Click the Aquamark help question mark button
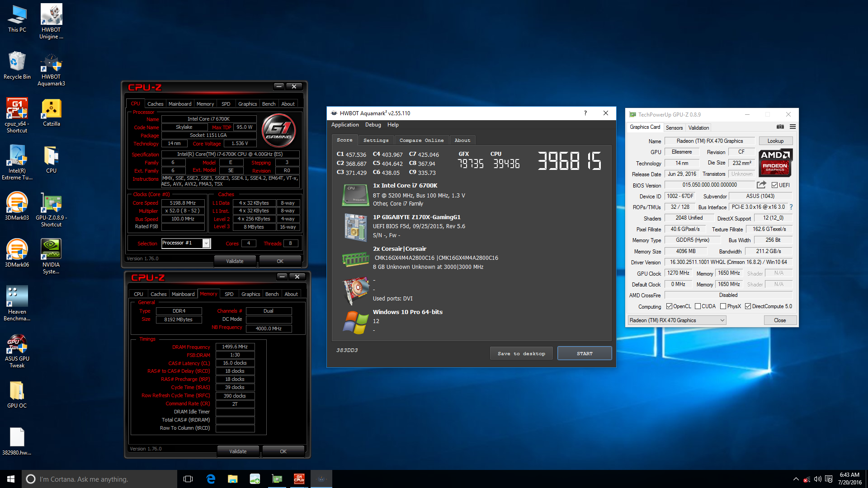This screenshot has height=488, width=868. pyautogui.click(x=585, y=113)
